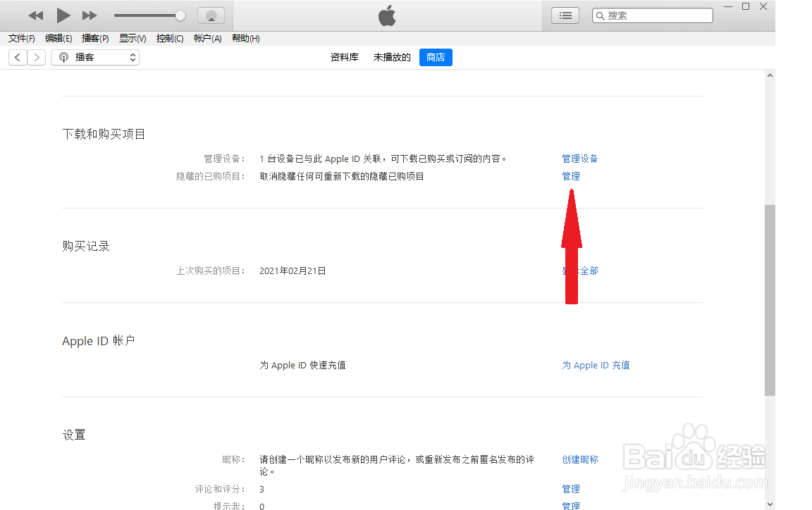Click the 上次购买的项目 label
This screenshot has height=510, width=812.
click(x=211, y=270)
